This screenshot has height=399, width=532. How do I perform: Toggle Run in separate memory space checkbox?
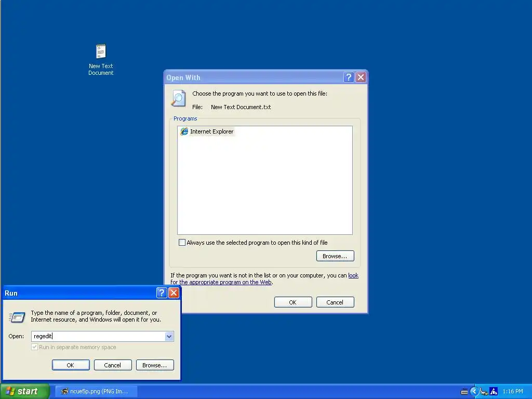click(x=34, y=347)
